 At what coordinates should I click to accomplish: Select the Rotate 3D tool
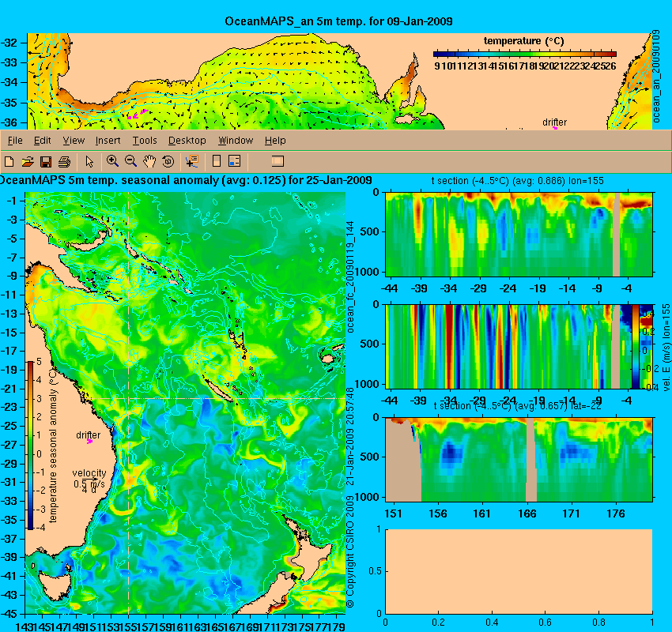click(x=168, y=161)
